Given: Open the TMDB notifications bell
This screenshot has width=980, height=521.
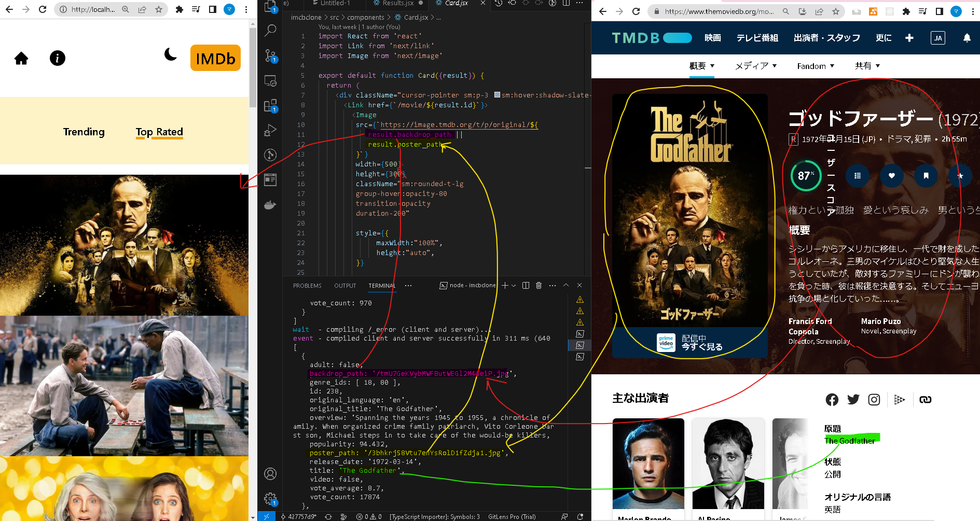Looking at the screenshot, I should click(x=967, y=38).
